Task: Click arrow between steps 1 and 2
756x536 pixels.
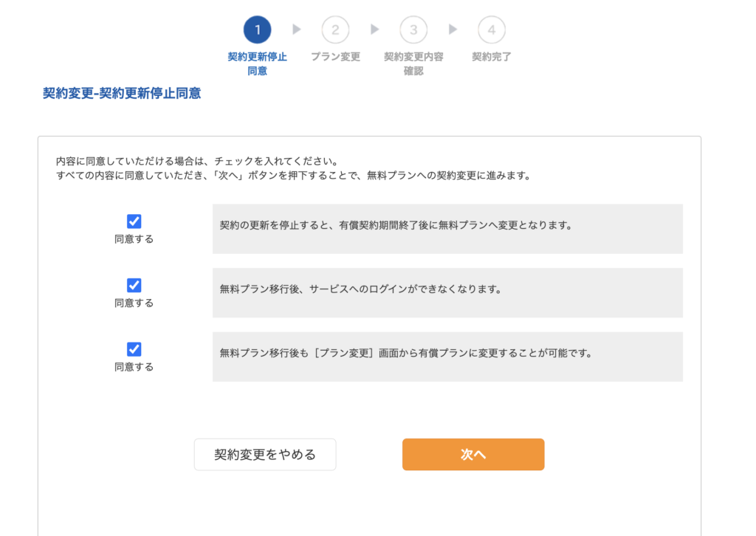Action: click(x=297, y=30)
